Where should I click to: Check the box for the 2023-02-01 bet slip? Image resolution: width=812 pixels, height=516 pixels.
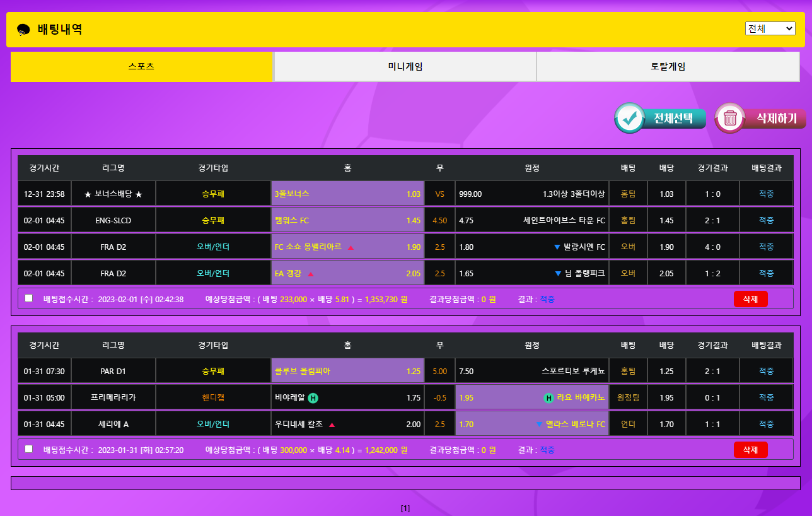[29, 298]
